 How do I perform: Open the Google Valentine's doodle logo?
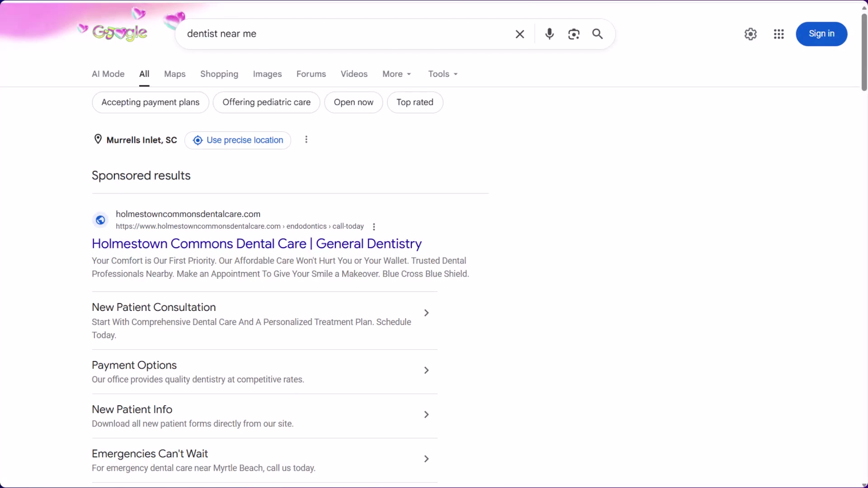[120, 33]
